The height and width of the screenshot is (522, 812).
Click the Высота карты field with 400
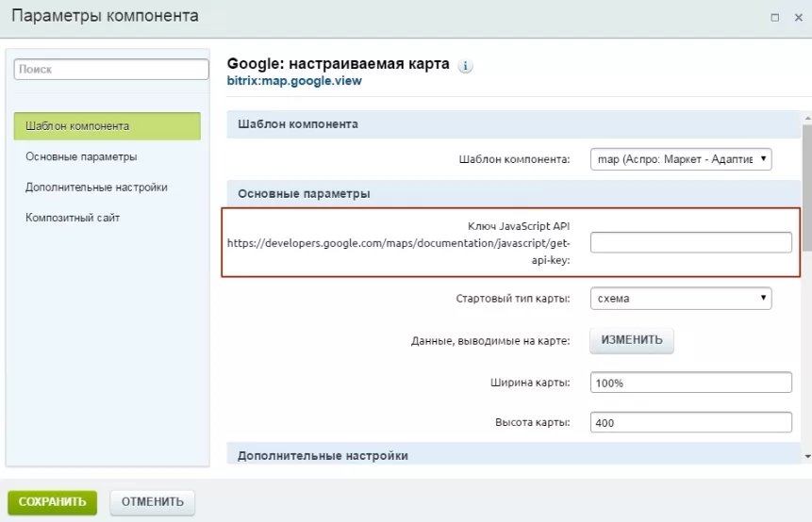tap(691, 423)
